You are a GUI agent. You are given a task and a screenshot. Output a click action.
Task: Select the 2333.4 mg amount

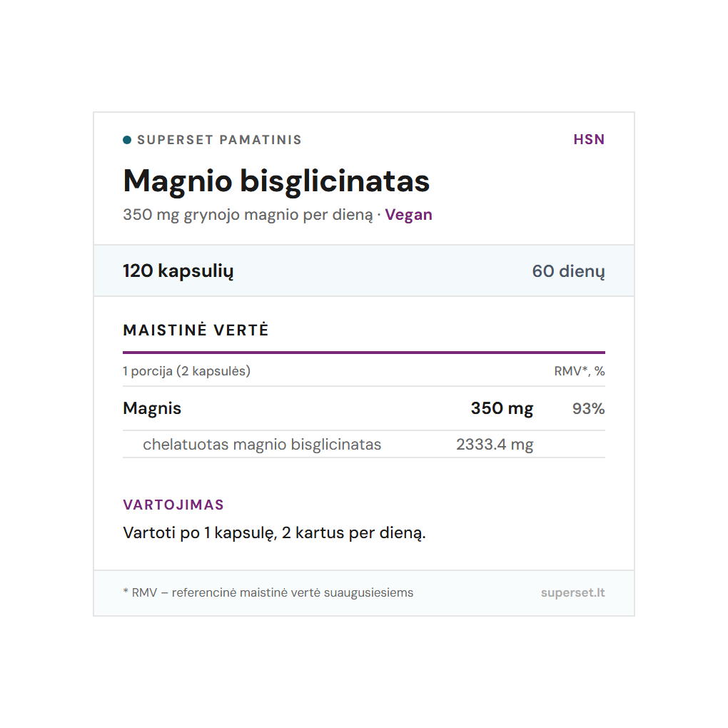coord(495,445)
